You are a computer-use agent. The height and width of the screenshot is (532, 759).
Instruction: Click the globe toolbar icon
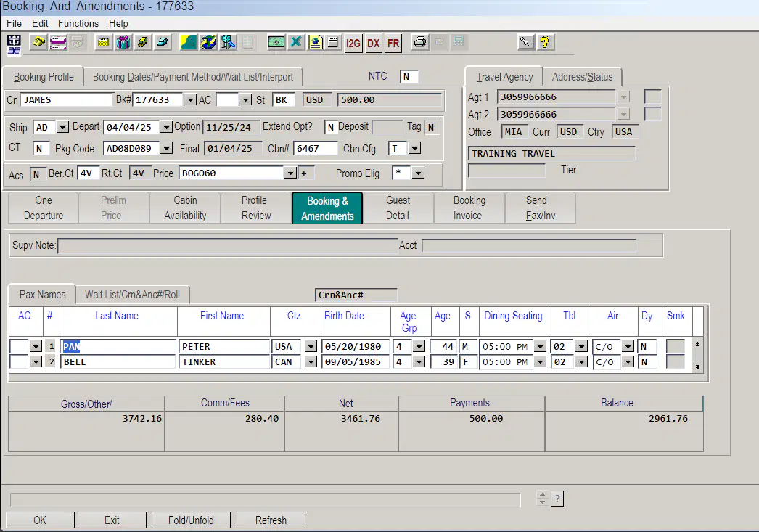(208, 43)
